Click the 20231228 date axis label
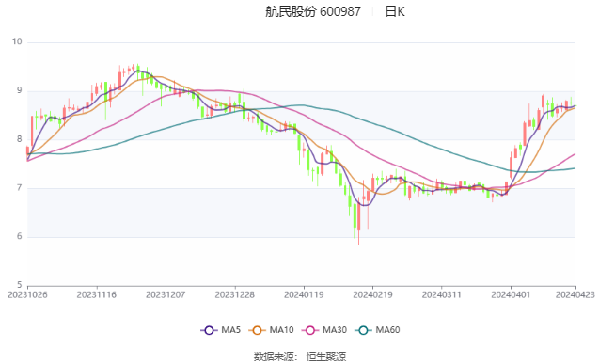The image size is (599, 364). click(234, 294)
